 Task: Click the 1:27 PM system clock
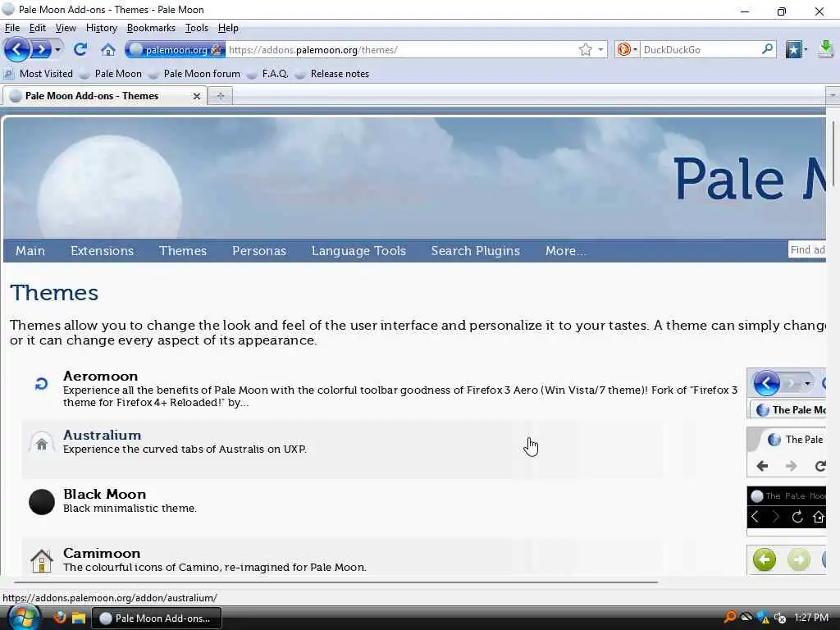(x=811, y=618)
